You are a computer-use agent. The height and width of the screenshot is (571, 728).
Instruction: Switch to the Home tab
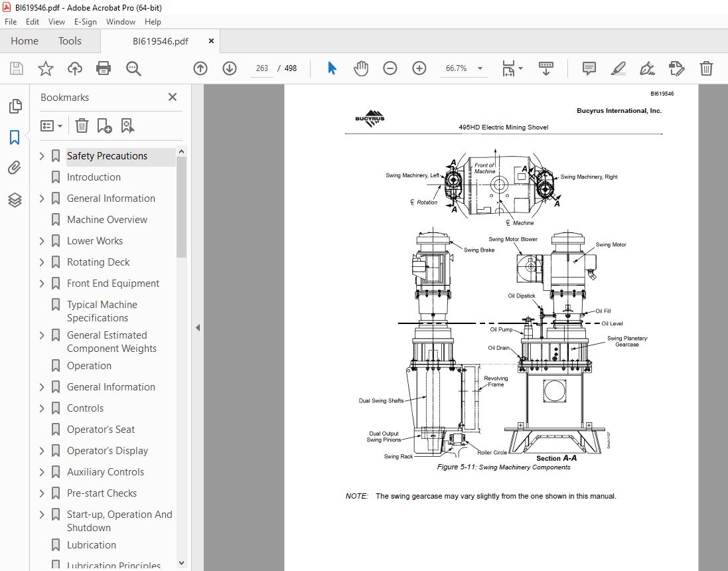25,41
